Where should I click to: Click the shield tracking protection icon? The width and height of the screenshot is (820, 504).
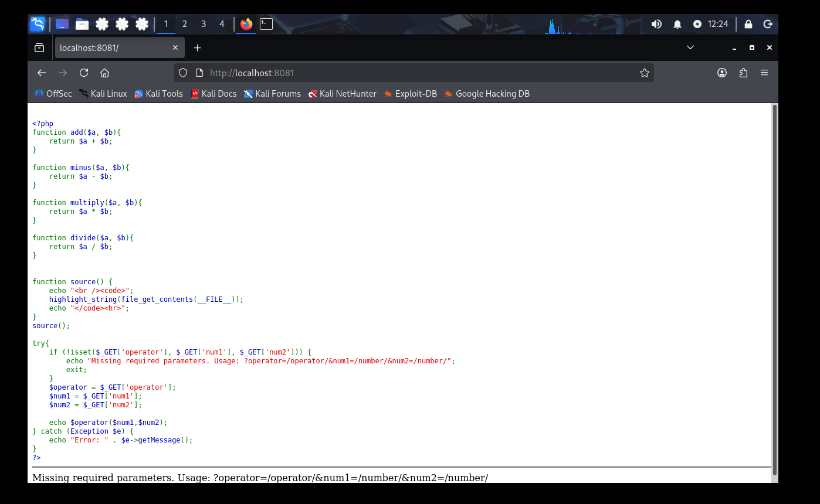183,73
